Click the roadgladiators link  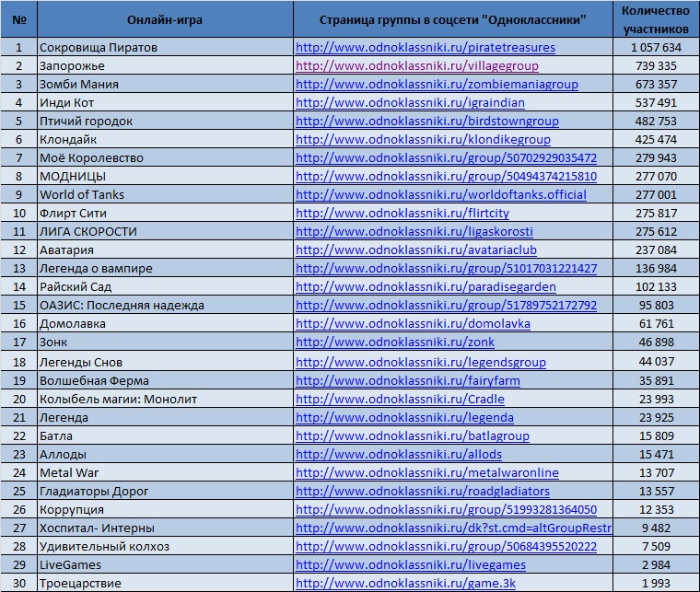(x=423, y=491)
